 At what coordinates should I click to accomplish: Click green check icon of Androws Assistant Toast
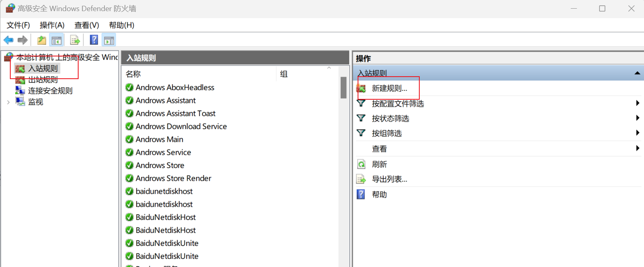129,113
